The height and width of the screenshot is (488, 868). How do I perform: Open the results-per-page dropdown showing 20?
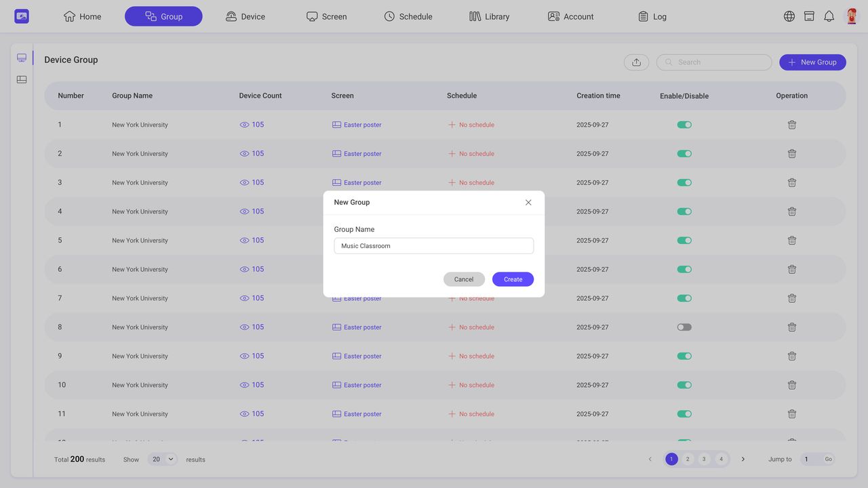163,459
